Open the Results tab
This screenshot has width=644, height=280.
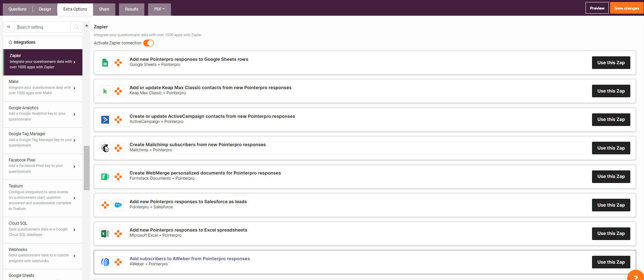pyautogui.click(x=132, y=9)
